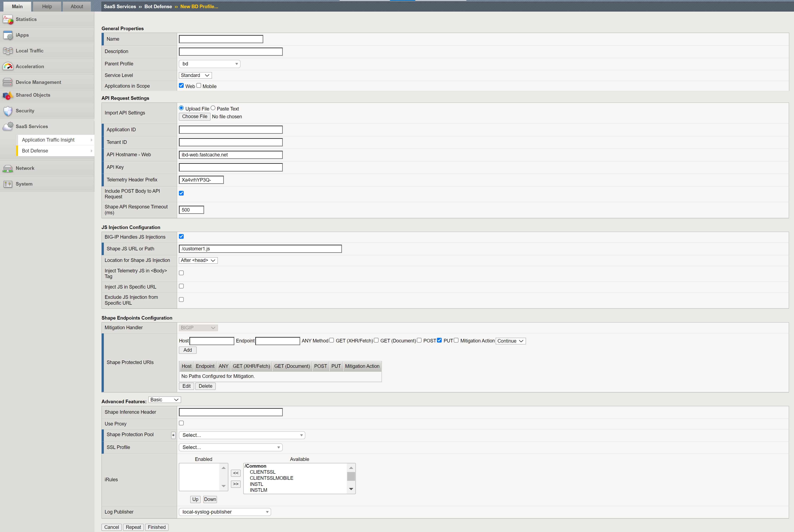Viewport: 794px width, 532px height.
Task: Expand the Bot Defense submenu arrow
Action: pyautogui.click(x=91, y=151)
